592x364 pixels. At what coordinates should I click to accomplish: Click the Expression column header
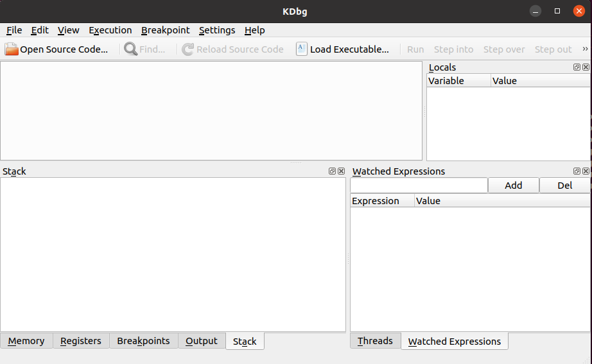pos(382,201)
